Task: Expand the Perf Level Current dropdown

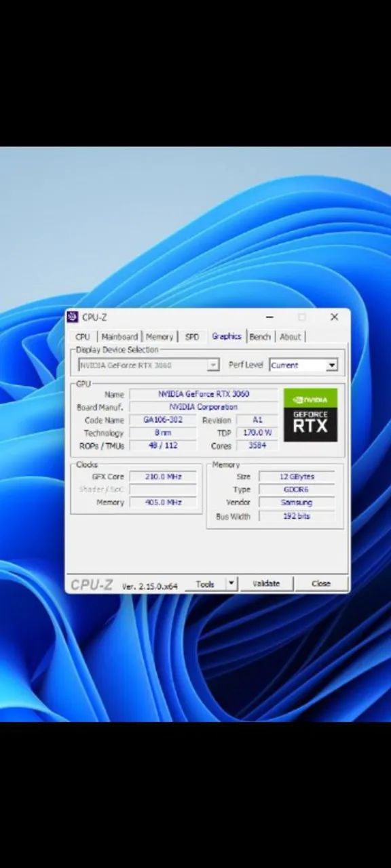Action: click(x=303, y=365)
